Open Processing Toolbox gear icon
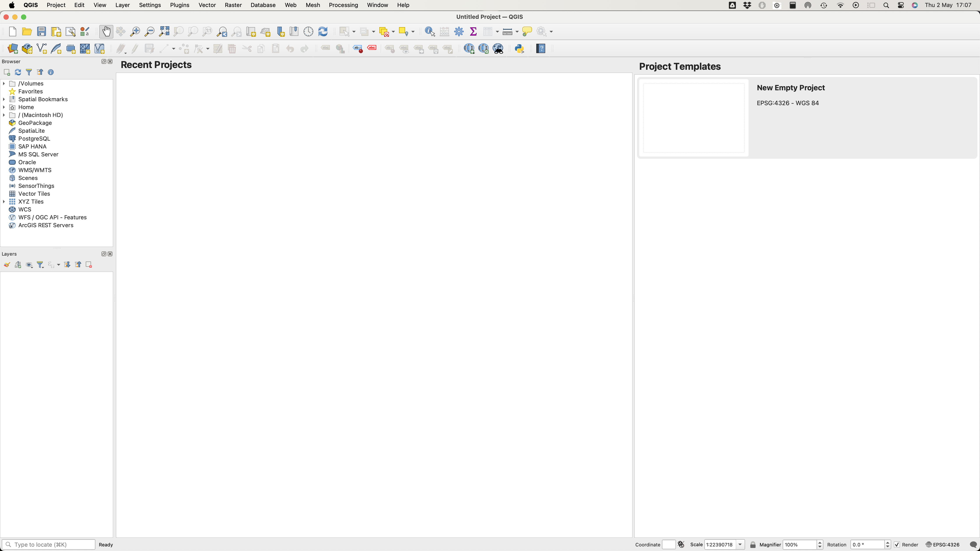 point(459,31)
